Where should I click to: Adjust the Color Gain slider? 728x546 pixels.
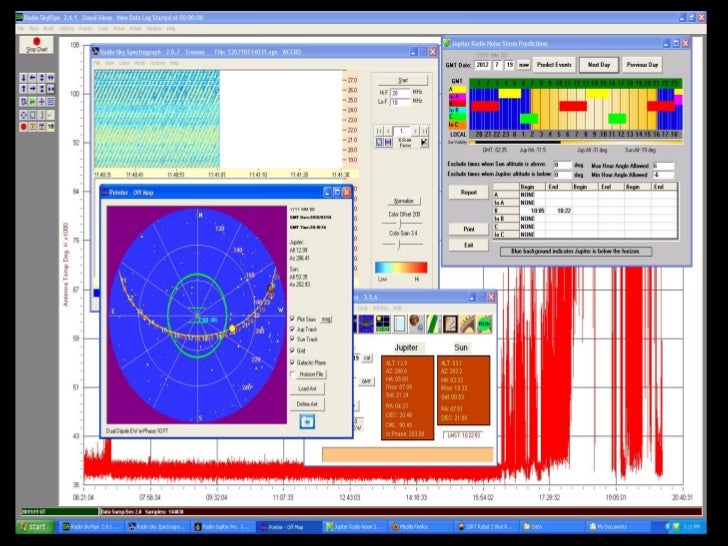point(402,244)
